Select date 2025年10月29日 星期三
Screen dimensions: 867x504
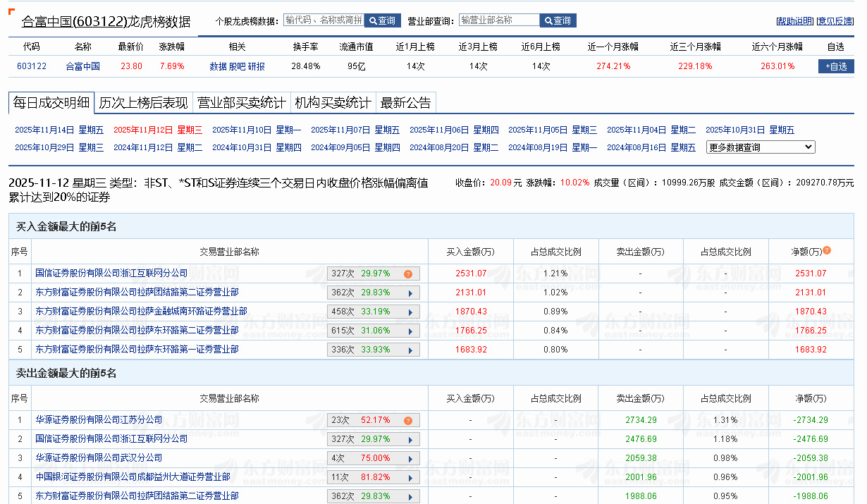tap(59, 147)
